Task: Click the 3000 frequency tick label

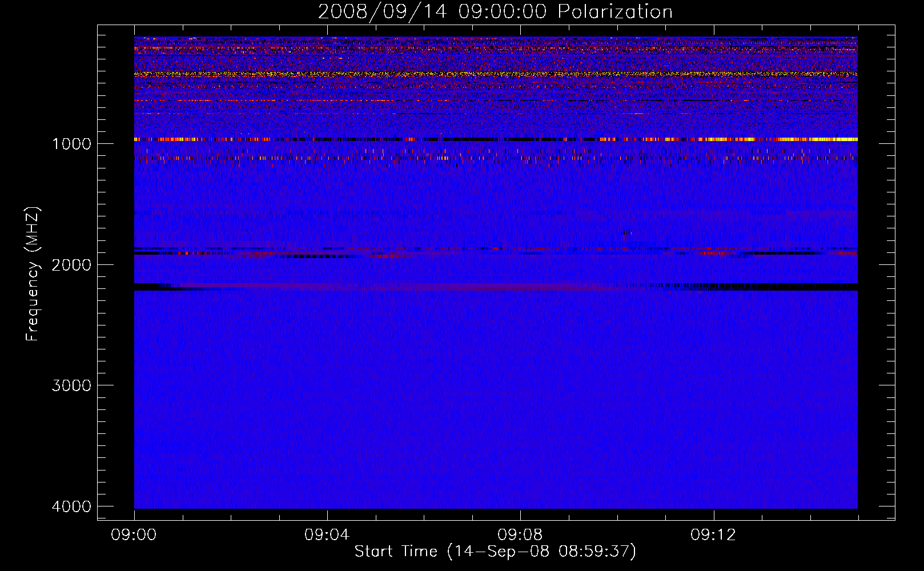Action: pyautogui.click(x=71, y=385)
